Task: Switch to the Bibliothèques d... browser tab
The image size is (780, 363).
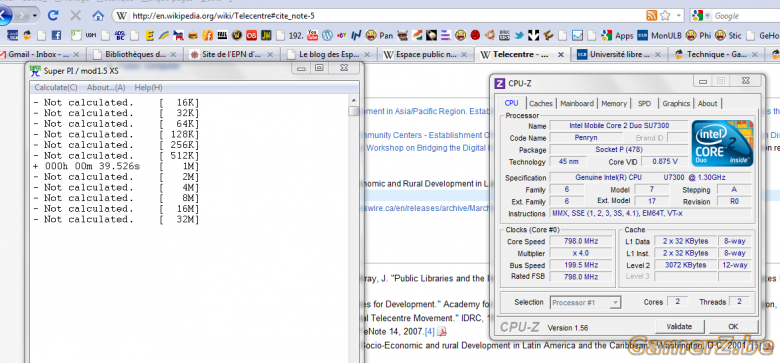Action: coord(135,54)
